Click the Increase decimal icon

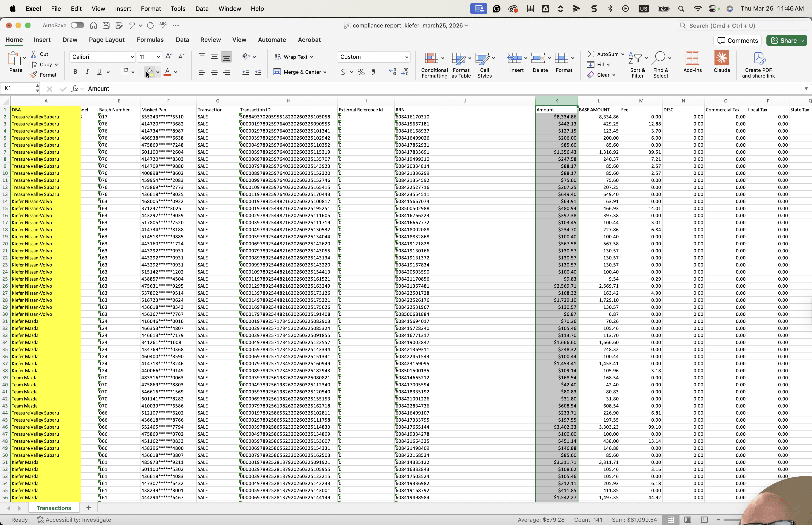(x=393, y=72)
